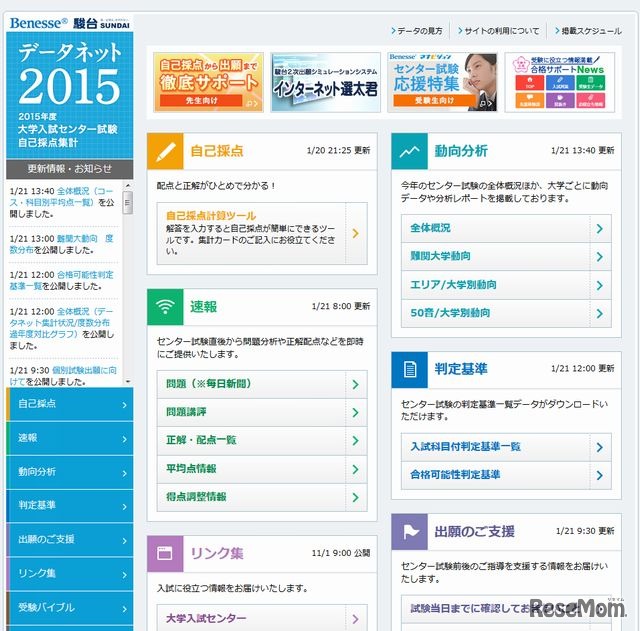Screen dimensions: 640x631
Task: Click green arrow beside 平均点情報
Action: click(356, 469)
